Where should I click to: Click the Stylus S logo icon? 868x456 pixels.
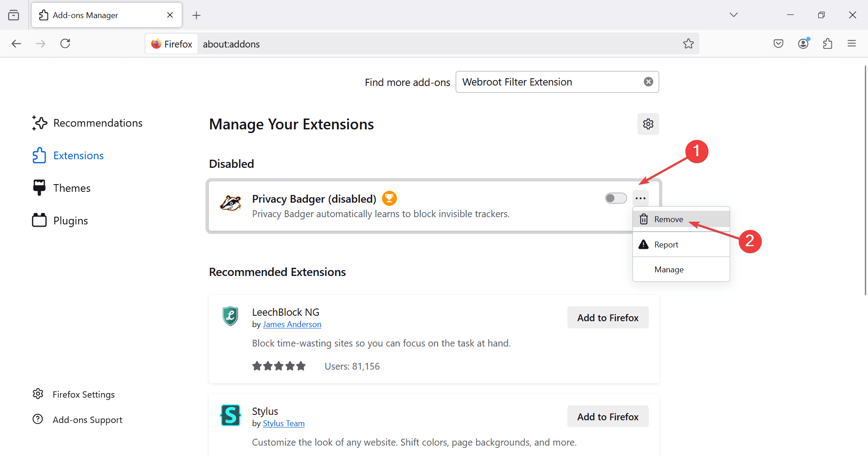231,415
